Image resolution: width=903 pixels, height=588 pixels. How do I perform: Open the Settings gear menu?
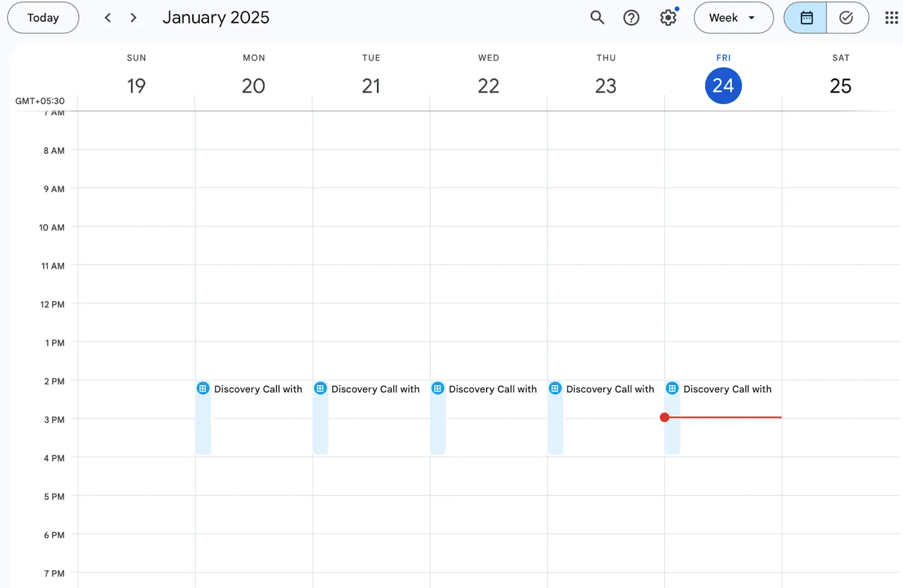click(x=668, y=17)
